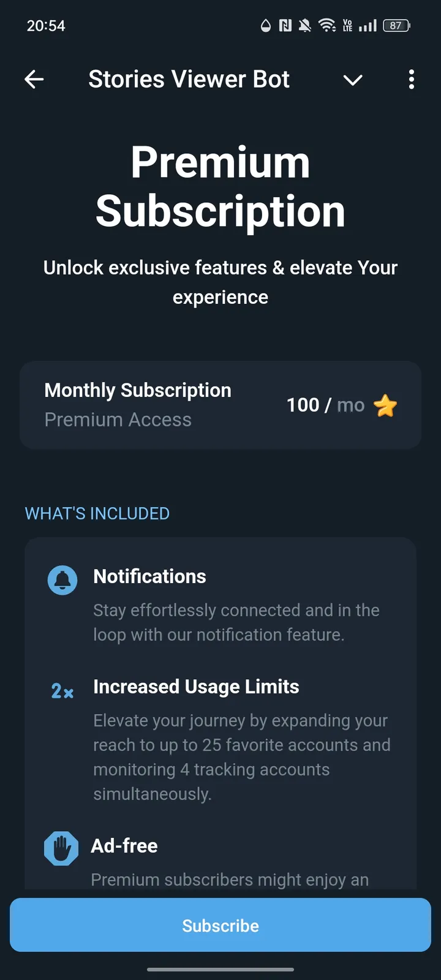Open the three-dot overflow menu
Image resolution: width=441 pixels, height=980 pixels.
[x=411, y=79]
